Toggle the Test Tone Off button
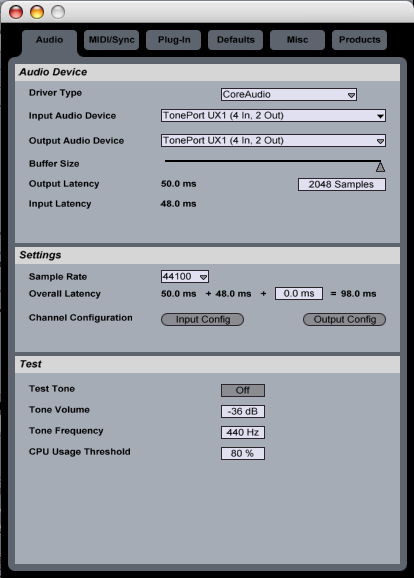The height and width of the screenshot is (578, 414). click(x=243, y=390)
